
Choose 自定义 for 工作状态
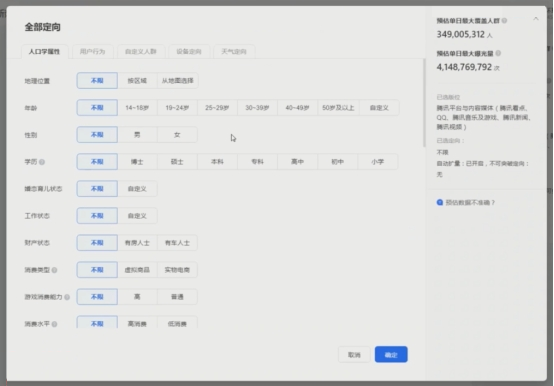pyautogui.click(x=137, y=216)
